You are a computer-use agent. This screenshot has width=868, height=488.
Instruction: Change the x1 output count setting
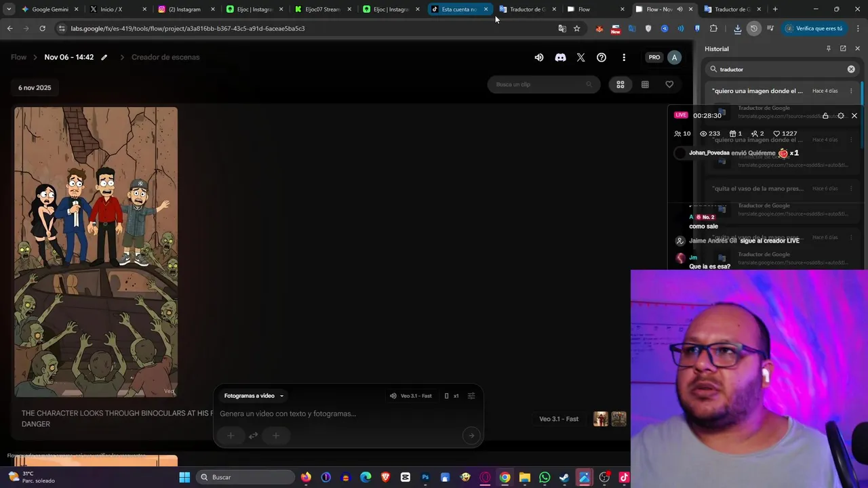pyautogui.click(x=452, y=396)
